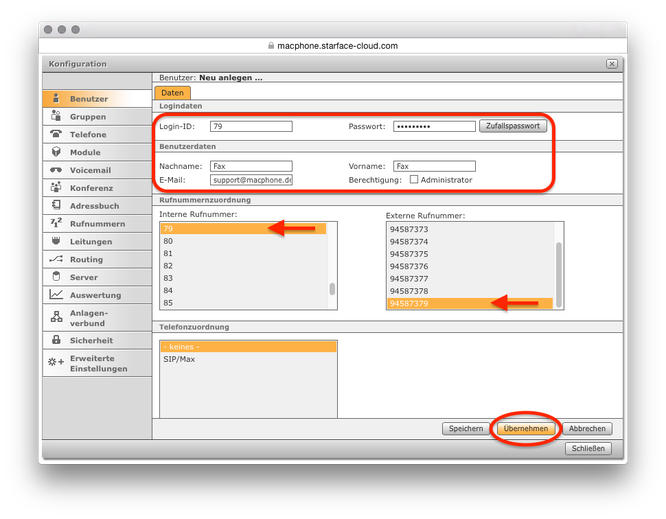Click the Login-ID input field
The height and width of the screenshot is (519, 666).
pos(251,126)
